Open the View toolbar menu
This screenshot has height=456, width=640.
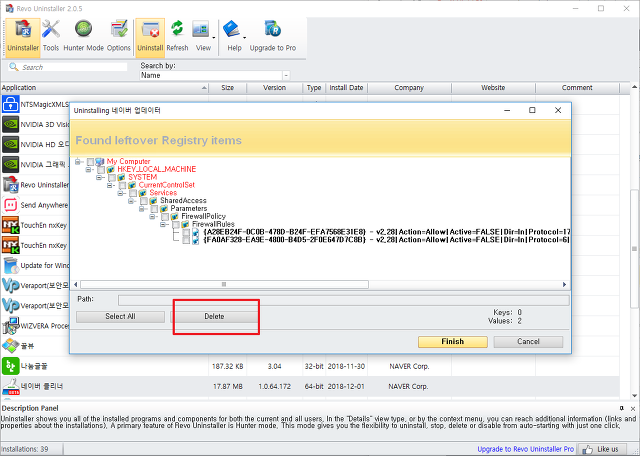203,37
